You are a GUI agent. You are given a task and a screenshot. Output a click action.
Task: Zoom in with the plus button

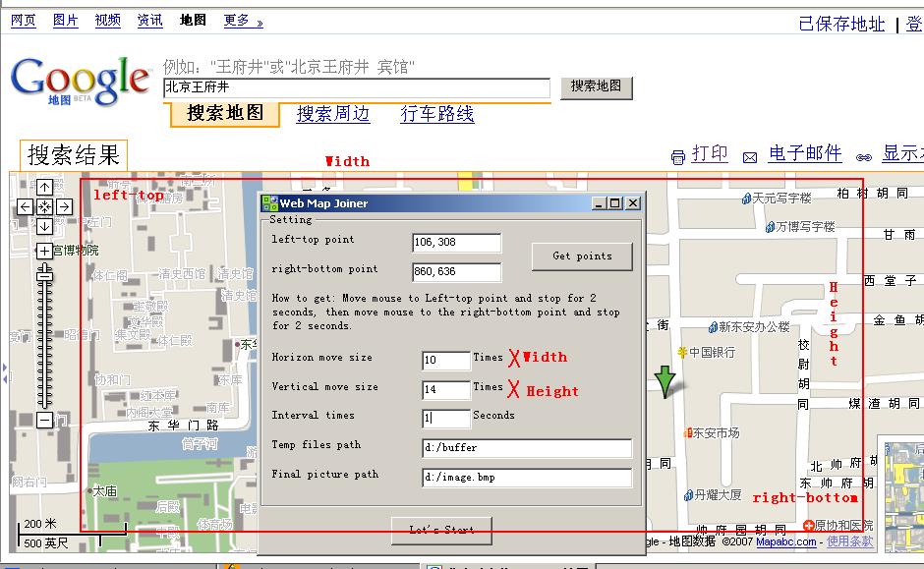[x=45, y=252]
